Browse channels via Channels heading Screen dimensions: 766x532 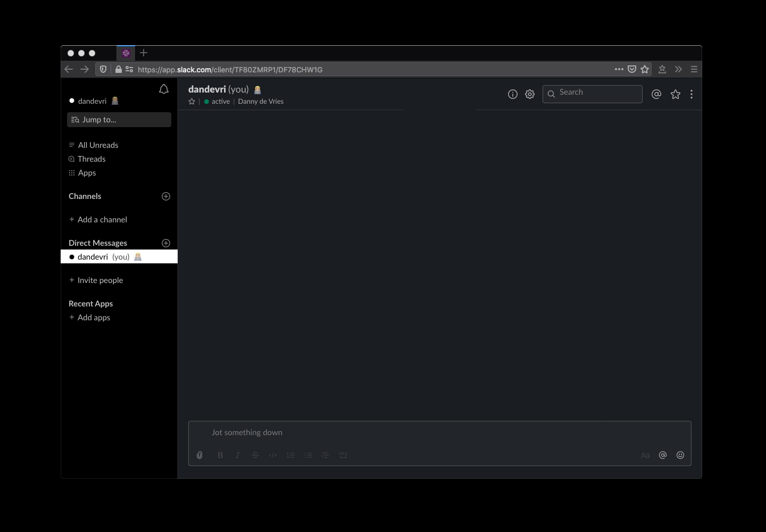click(85, 196)
